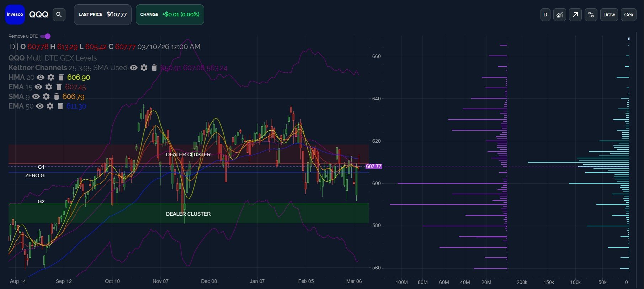644x289 pixels.
Task: Click the Jan 07 date label
Action: [x=257, y=281]
